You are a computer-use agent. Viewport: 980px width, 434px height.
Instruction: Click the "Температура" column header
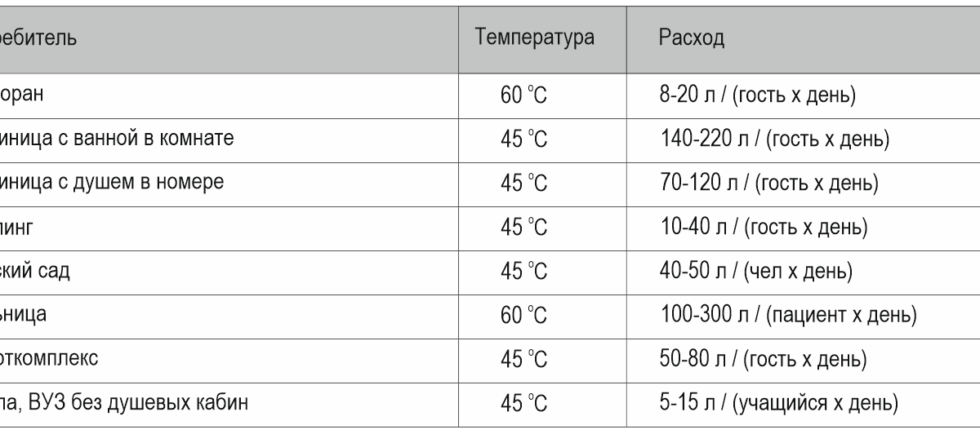(535, 38)
